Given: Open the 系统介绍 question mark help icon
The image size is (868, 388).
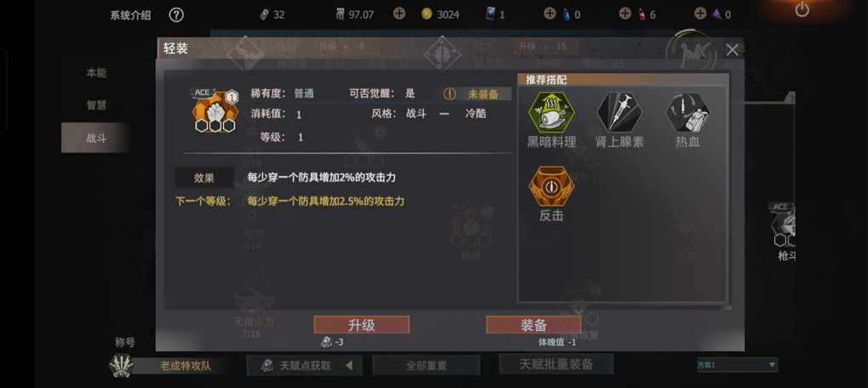Looking at the screenshot, I should pos(176,15).
